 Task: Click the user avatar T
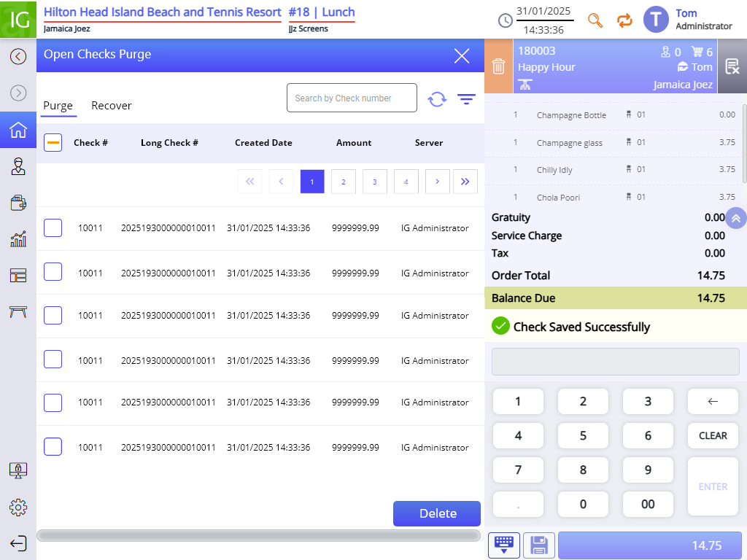pyautogui.click(x=656, y=20)
